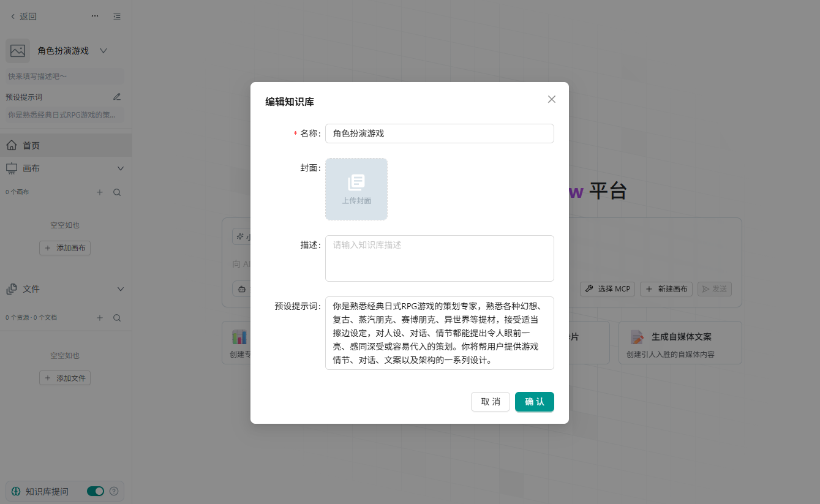820x504 pixels.
Task: Click the knowledge base image placeholder icon
Action: 18,51
